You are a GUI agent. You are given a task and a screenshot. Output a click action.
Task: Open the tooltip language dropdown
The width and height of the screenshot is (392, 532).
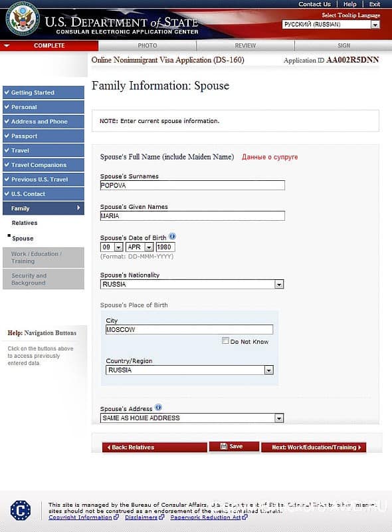click(375, 25)
